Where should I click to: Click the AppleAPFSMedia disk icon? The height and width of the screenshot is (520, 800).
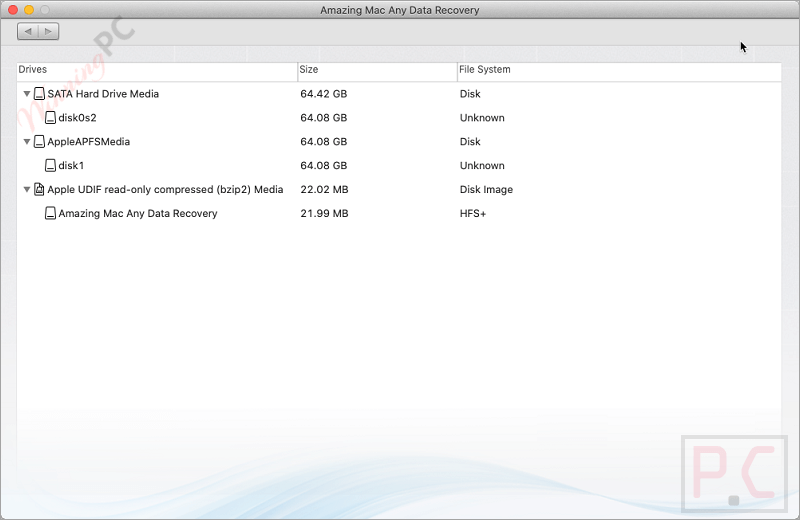tap(39, 141)
